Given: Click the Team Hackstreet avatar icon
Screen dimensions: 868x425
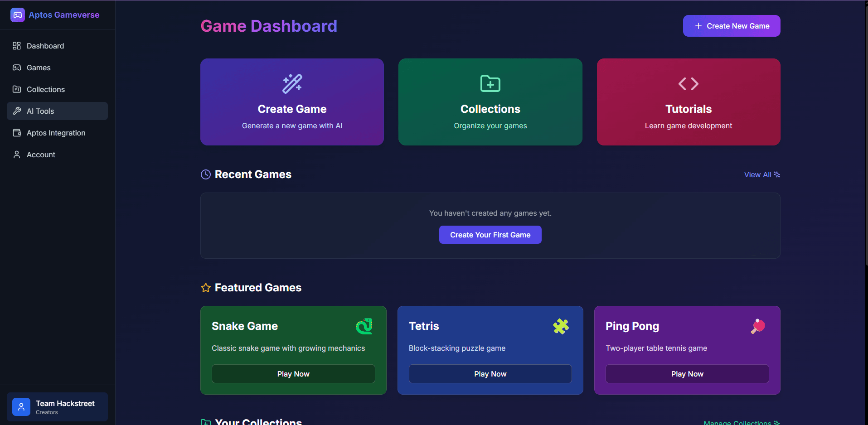Looking at the screenshot, I should point(21,407).
